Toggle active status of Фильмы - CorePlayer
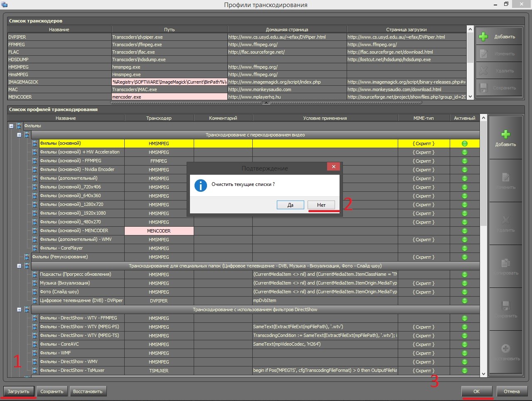 coord(465,248)
